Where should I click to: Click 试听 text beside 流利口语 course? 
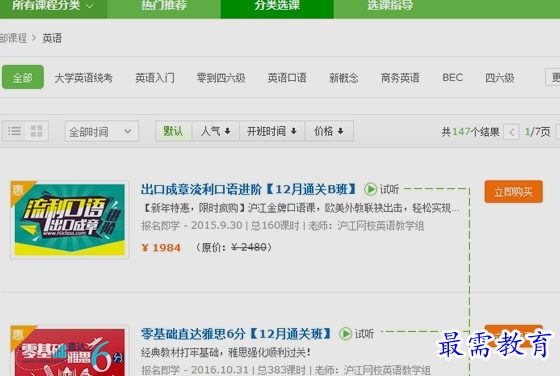[x=389, y=189]
